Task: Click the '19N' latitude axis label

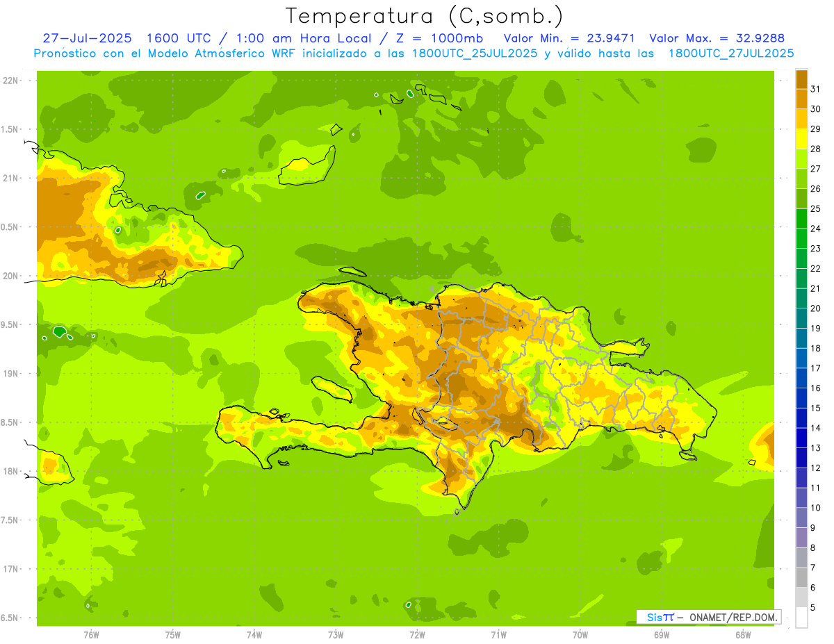Action: click(12, 374)
